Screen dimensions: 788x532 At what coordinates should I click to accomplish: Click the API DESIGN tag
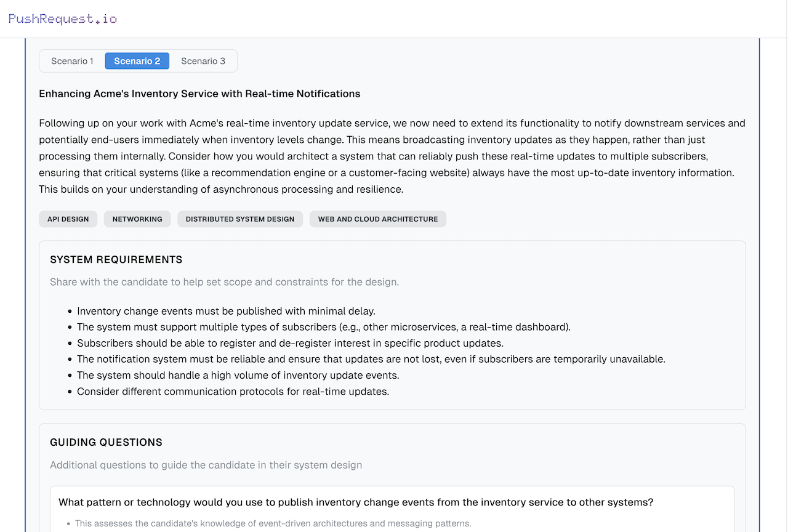[68, 219]
